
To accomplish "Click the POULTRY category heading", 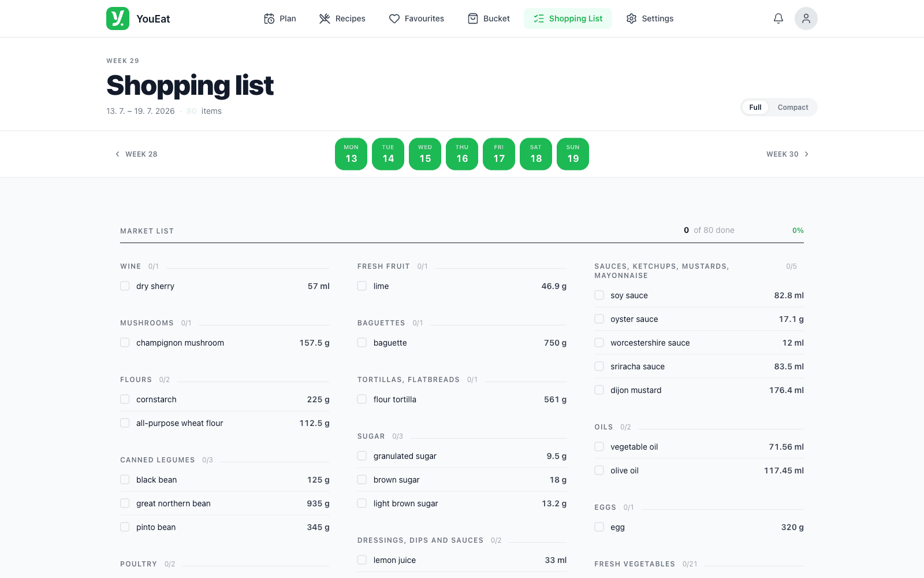I will click(139, 564).
